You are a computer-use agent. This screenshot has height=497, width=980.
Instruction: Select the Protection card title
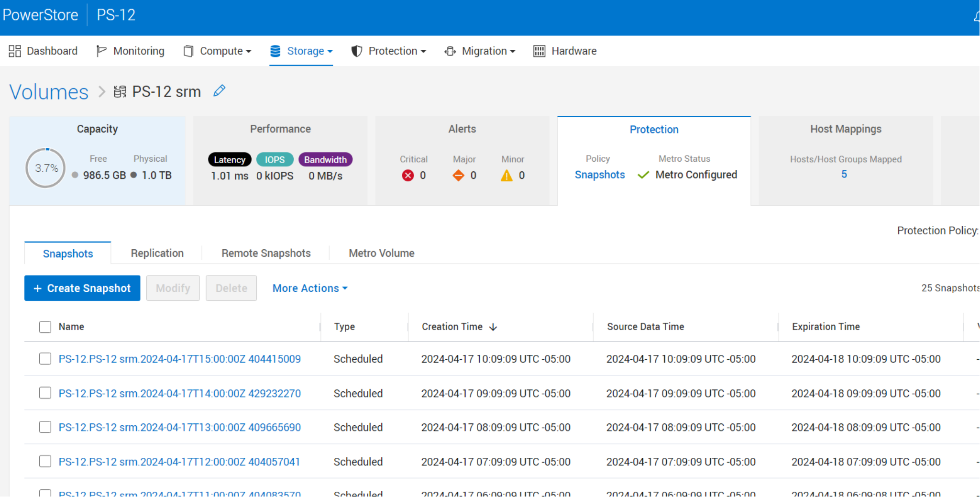point(654,130)
